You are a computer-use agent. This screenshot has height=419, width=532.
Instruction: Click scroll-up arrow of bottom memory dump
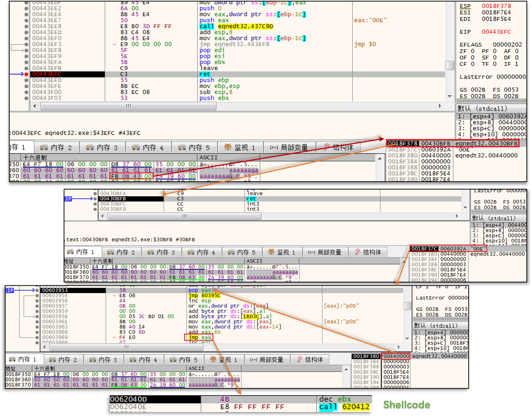pos(346,369)
